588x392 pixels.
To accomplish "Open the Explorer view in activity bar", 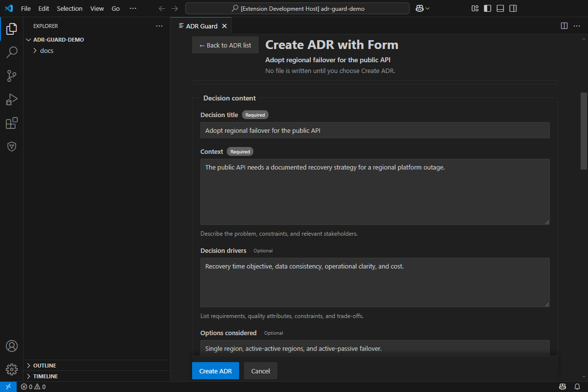I will point(12,28).
